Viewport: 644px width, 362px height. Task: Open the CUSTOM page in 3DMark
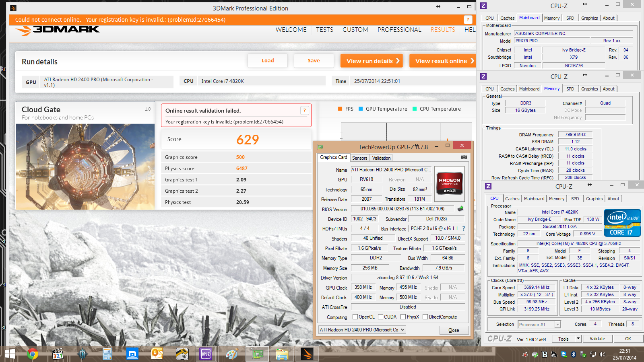[x=355, y=30]
